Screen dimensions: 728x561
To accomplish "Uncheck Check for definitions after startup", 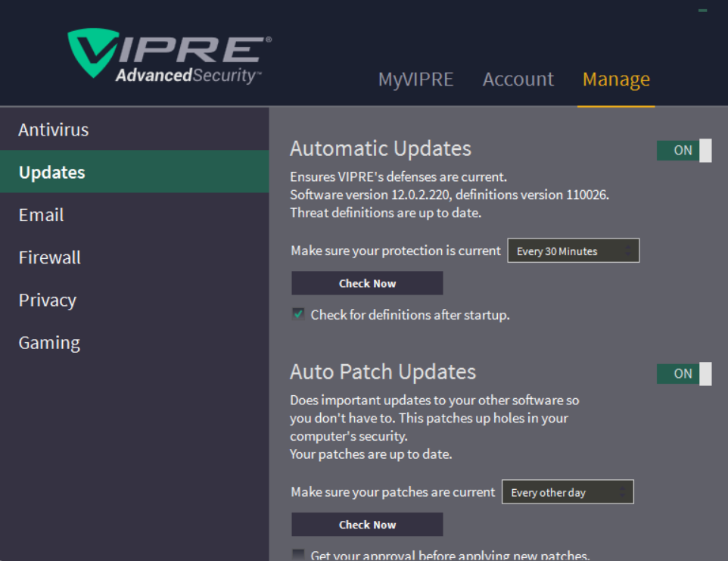I will click(x=298, y=314).
